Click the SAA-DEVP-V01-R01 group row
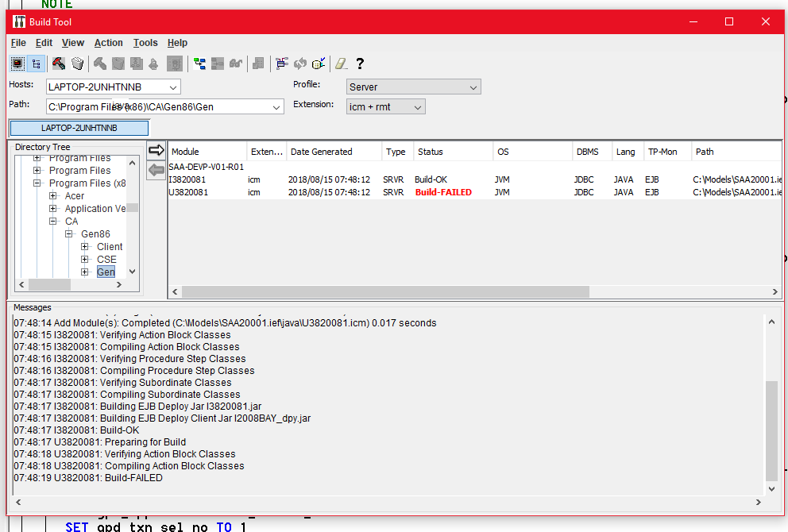The height and width of the screenshot is (532, 788). [x=206, y=167]
